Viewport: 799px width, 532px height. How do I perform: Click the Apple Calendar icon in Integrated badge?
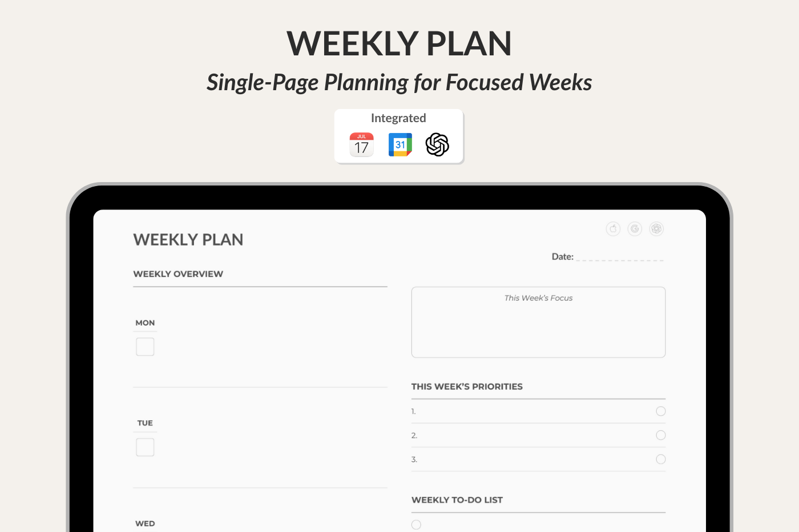[x=361, y=145]
